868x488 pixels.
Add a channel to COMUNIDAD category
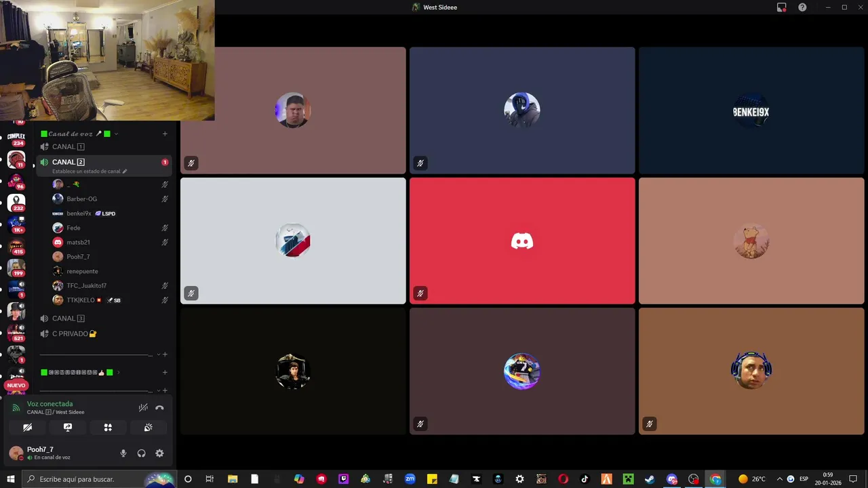[x=165, y=372]
